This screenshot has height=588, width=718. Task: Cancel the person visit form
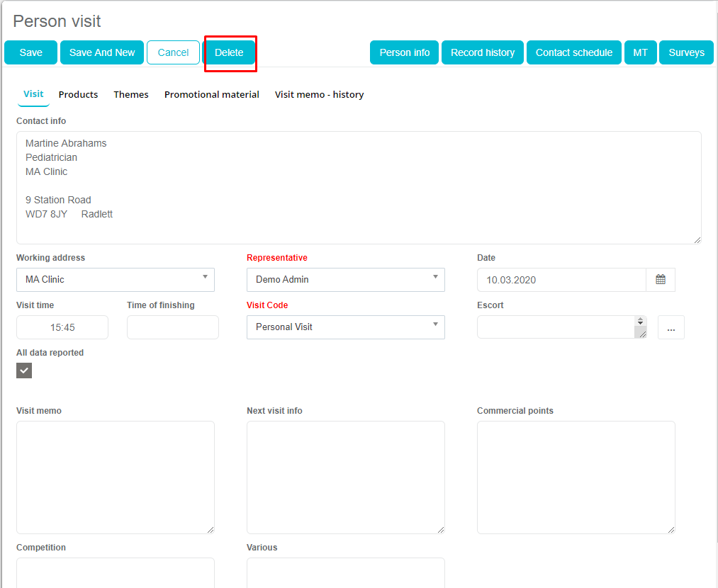pos(173,52)
